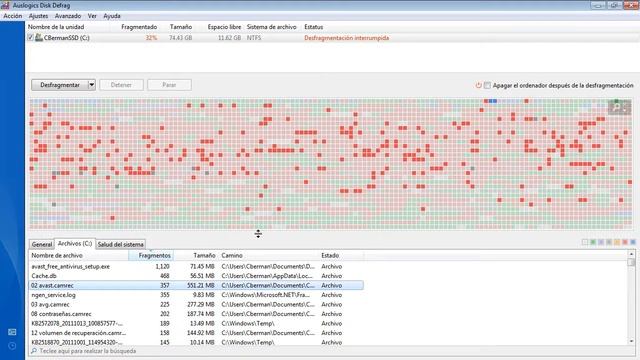Open the Desfragmentar dropdown arrow
Screen dimensions: 640x360
[92, 85]
